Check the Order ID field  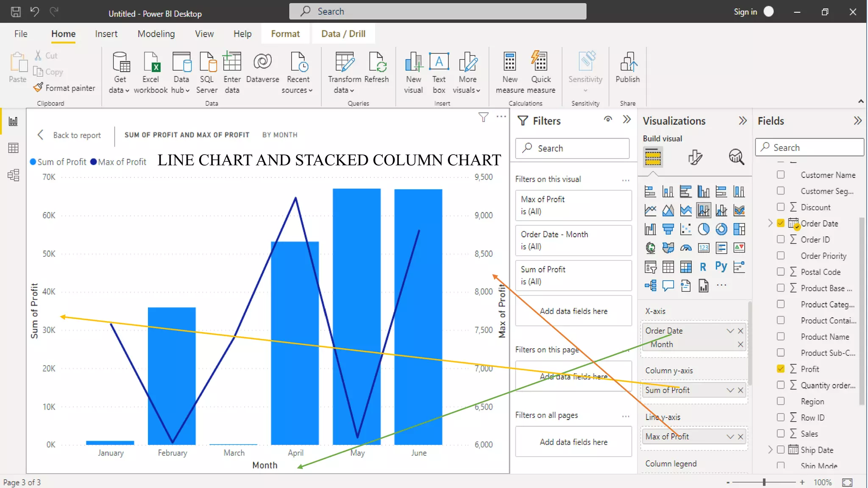click(x=781, y=239)
